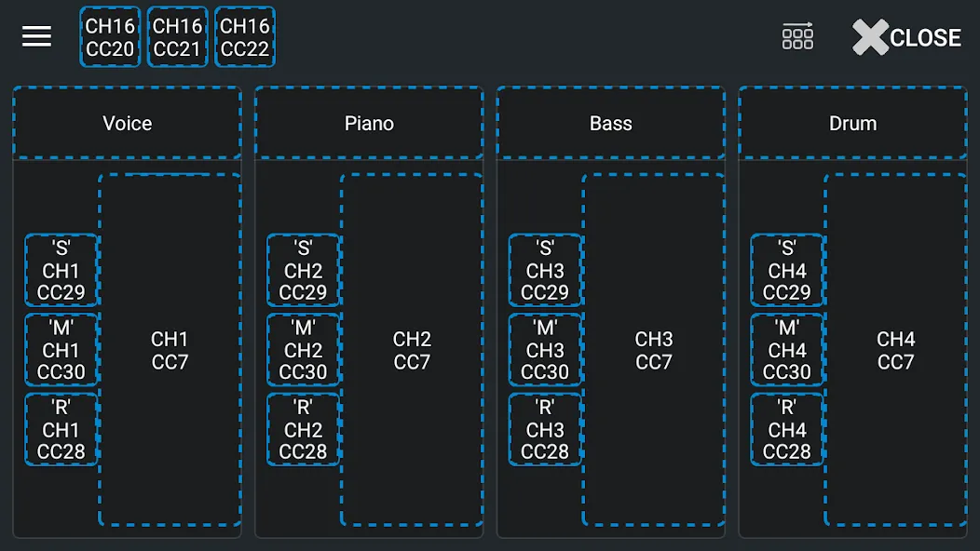This screenshot has width=980, height=551.
Task: Toggle Drum mute 'M' CH4 CC30
Action: [787, 350]
